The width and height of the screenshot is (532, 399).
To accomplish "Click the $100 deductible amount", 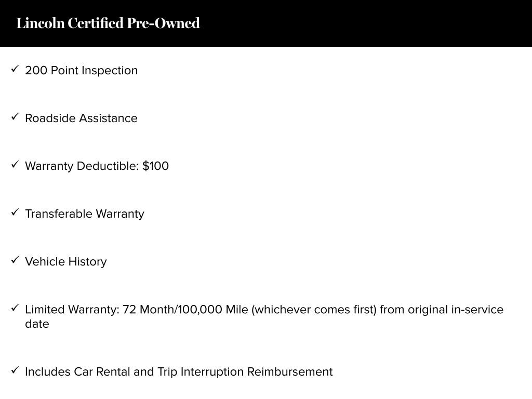I will point(155,166).
